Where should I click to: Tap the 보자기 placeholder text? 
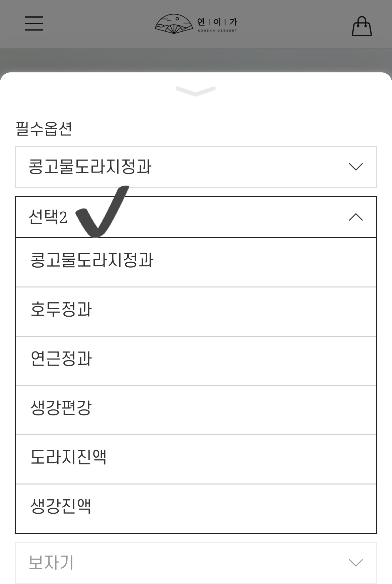tap(51, 563)
